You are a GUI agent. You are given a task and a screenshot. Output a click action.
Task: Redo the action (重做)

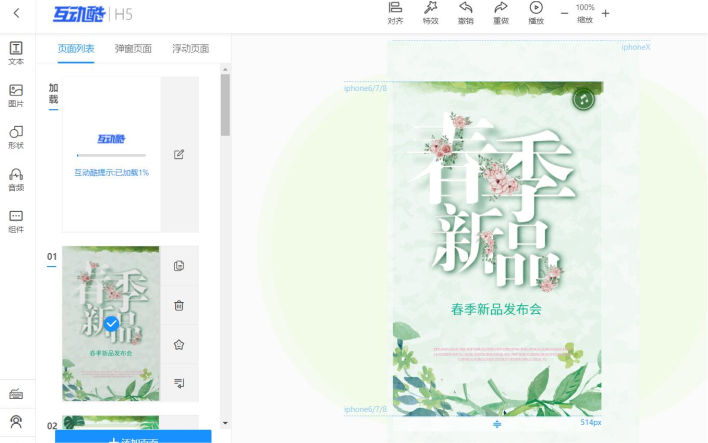pyautogui.click(x=501, y=13)
